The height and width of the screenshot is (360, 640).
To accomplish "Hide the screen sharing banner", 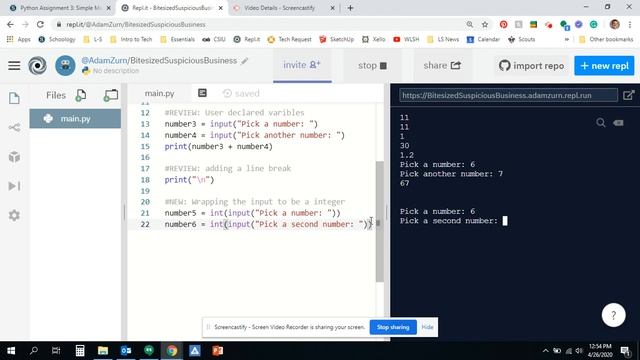I will click(427, 327).
